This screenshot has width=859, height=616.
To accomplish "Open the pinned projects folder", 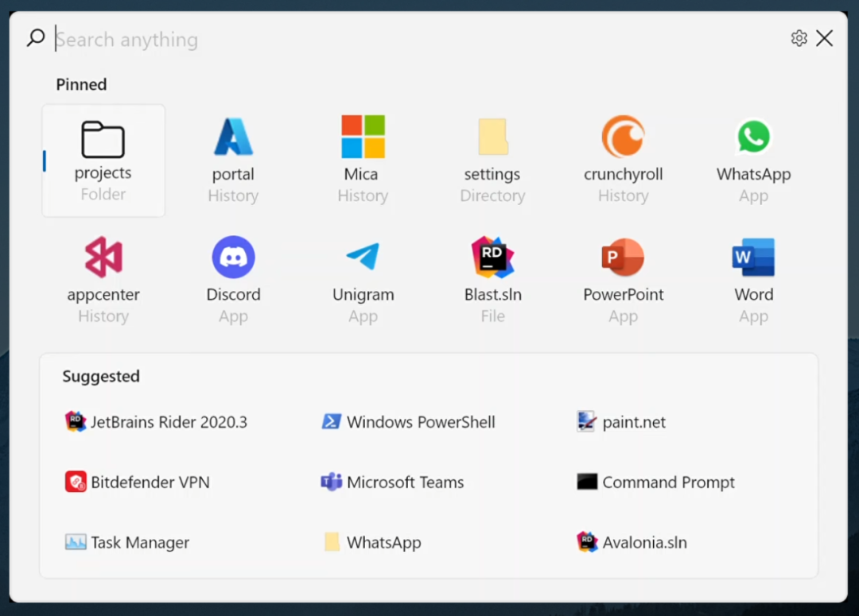I will point(103,161).
